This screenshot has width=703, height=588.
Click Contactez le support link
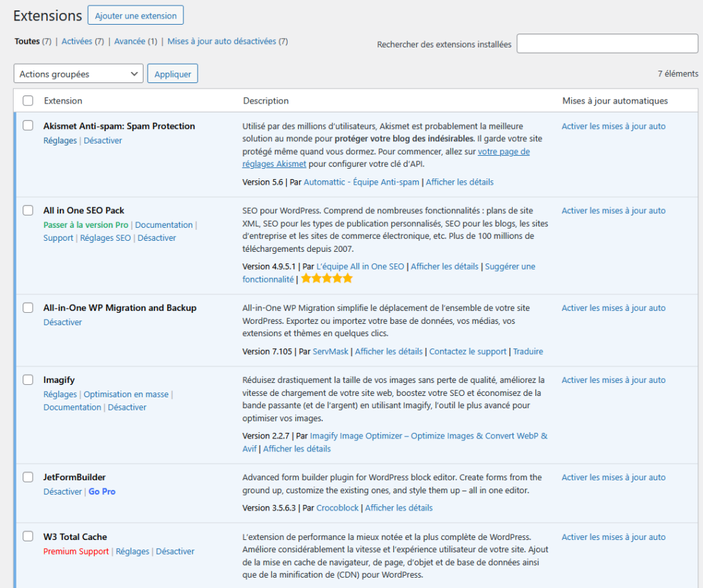[468, 351]
